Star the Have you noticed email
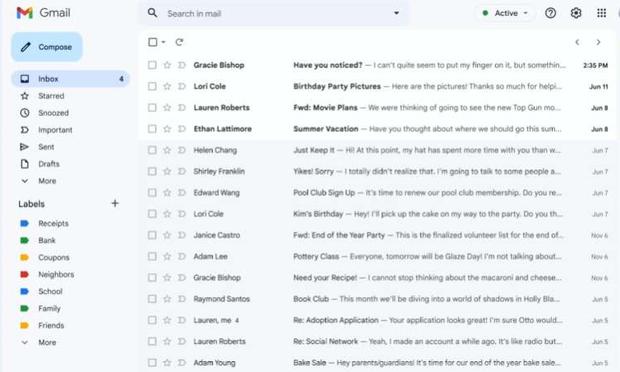This screenshot has height=372, width=620. pyautogui.click(x=167, y=65)
